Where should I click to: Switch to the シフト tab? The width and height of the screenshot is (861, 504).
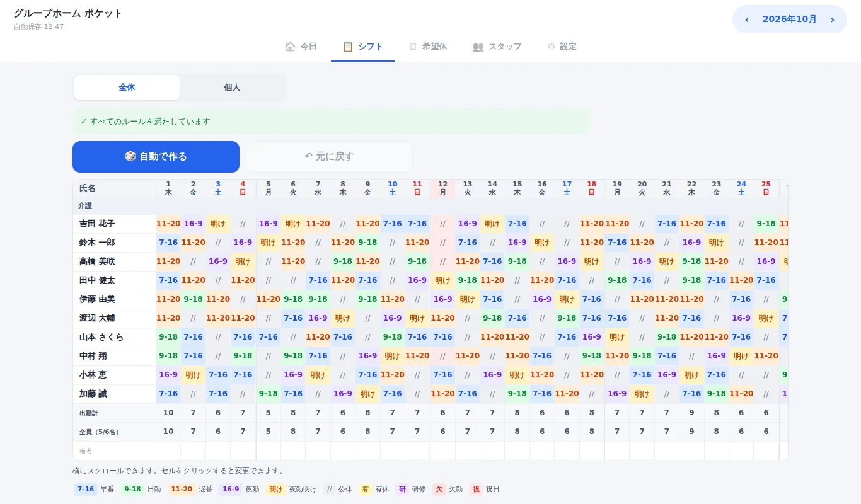[x=362, y=47]
